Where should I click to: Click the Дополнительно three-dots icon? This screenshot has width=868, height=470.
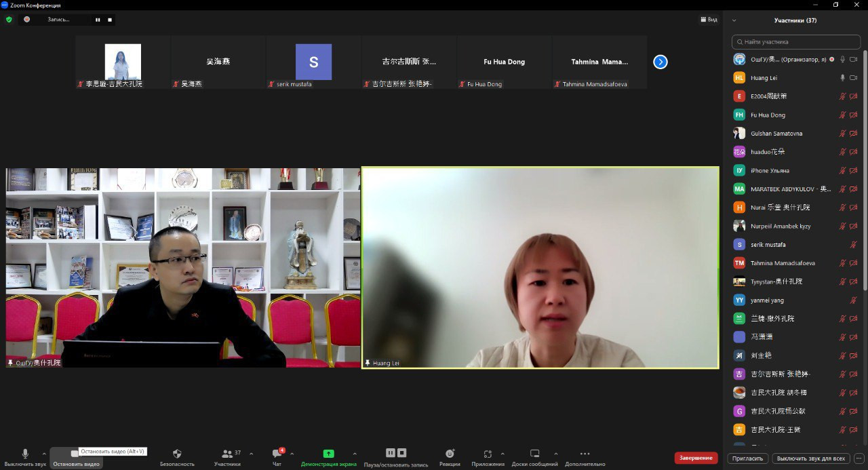(585, 454)
